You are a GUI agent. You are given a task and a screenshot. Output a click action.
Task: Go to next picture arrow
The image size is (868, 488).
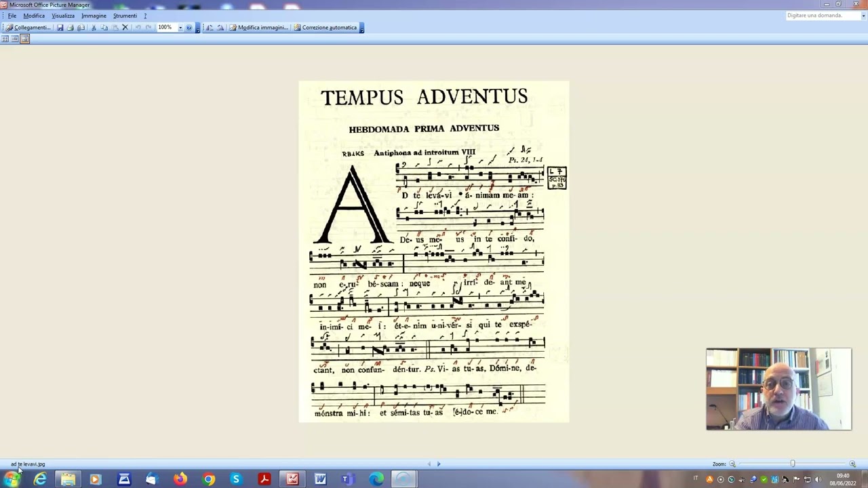point(439,464)
